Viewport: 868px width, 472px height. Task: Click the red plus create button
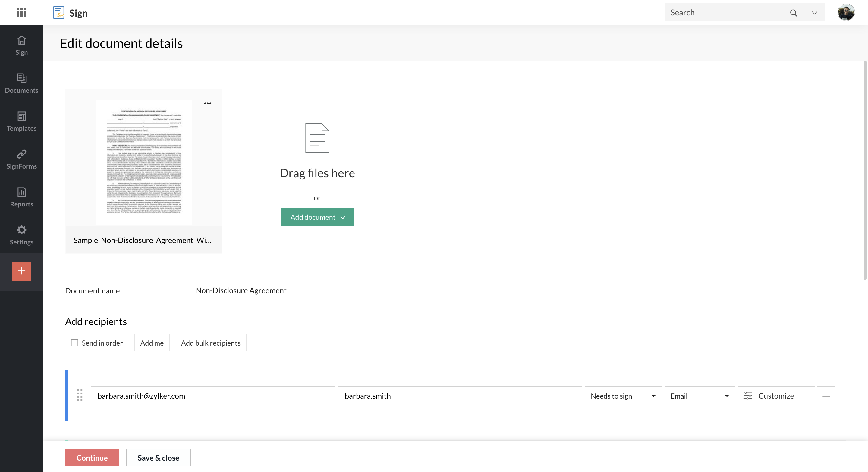(22, 271)
